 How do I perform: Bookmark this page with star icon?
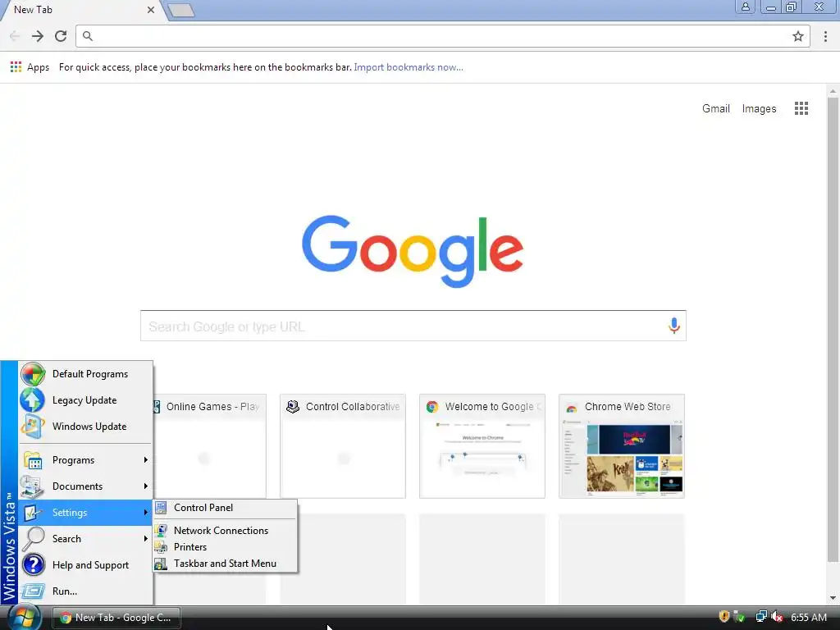click(x=798, y=36)
